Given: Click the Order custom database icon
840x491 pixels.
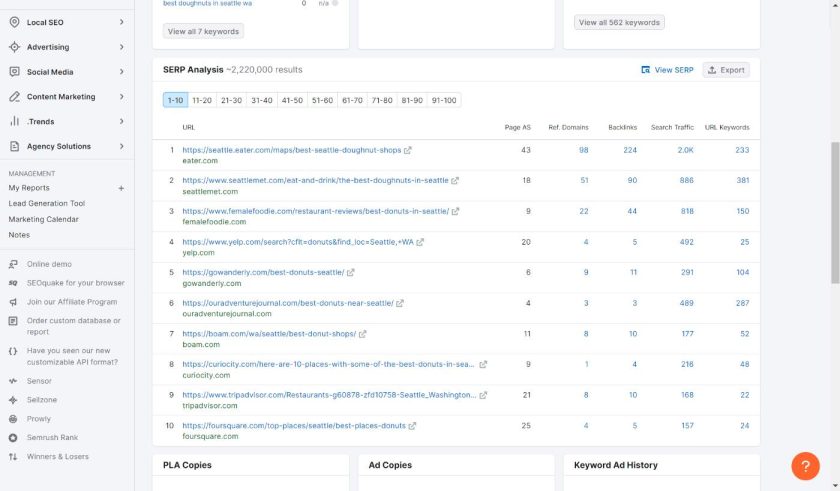Looking at the screenshot, I should 13,321.
